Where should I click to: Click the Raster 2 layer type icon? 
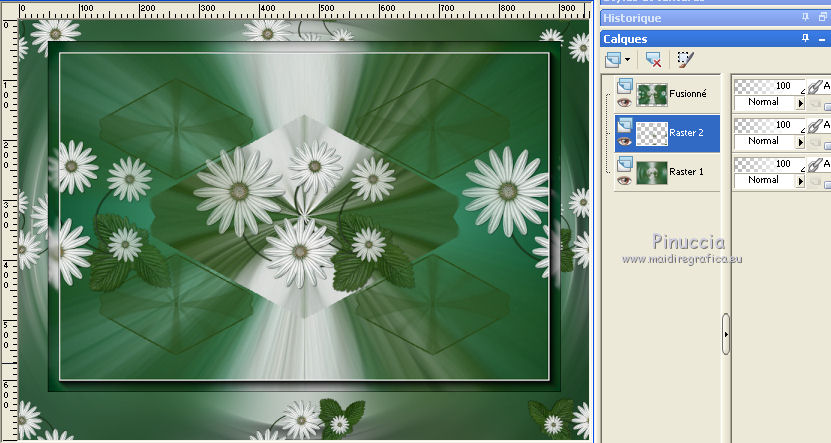[x=625, y=126]
